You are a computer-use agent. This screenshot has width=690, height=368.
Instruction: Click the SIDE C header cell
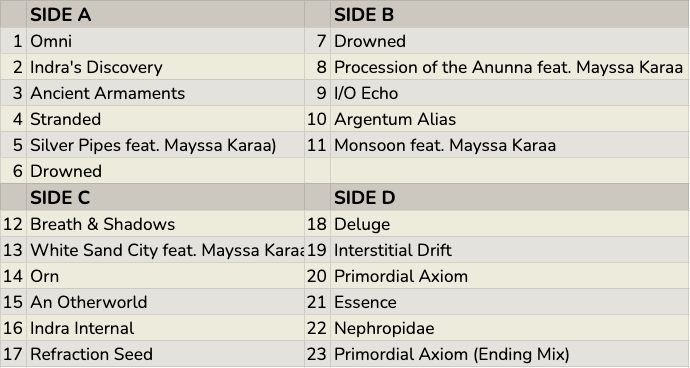(x=165, y=197)
